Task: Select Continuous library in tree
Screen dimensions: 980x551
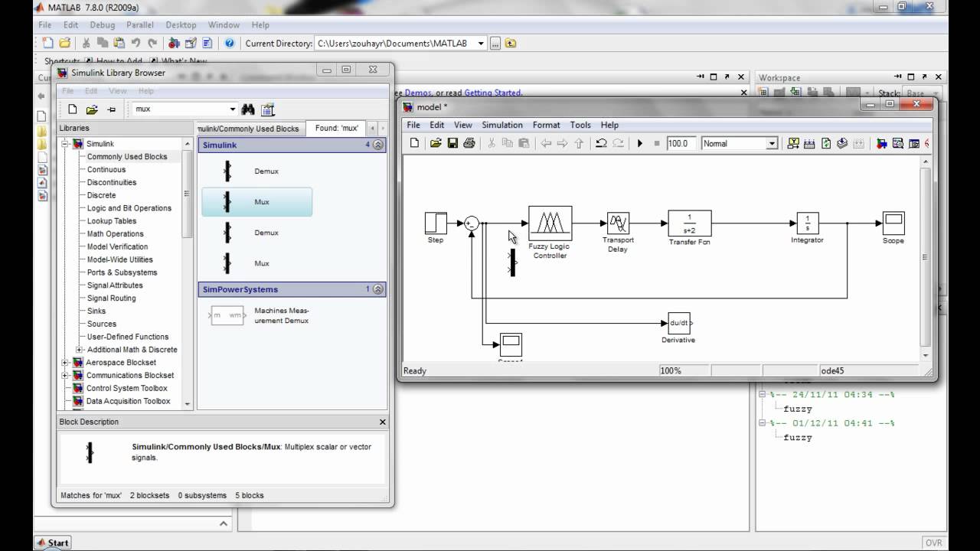Action: coord(106,170)
